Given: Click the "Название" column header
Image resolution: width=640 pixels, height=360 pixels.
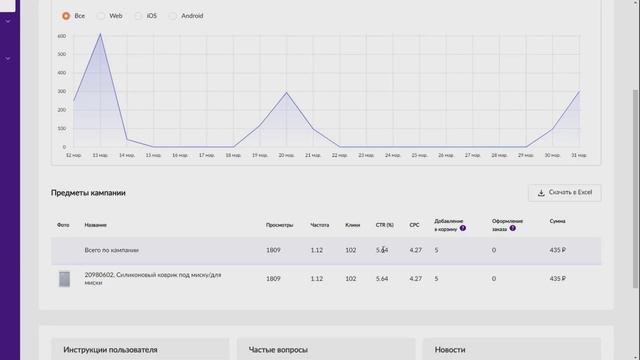Looking at the screenshot, I should [x=96, y=225].
